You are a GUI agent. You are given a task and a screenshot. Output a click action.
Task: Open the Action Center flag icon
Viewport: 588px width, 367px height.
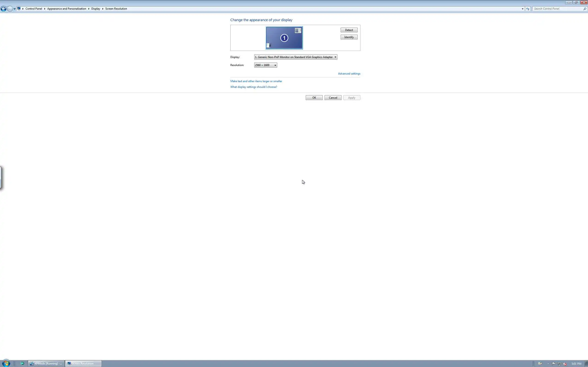click(x=554, y=364)
